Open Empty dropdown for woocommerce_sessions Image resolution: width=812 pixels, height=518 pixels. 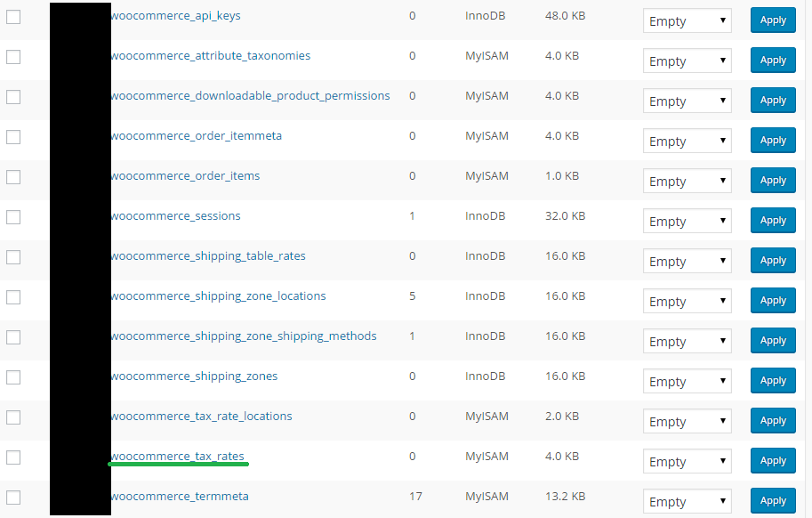[x=687, y=221]
